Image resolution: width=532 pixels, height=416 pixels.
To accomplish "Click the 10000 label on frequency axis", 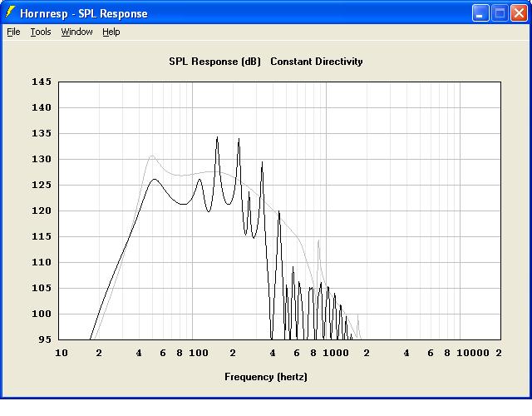I will pos(473,353).
